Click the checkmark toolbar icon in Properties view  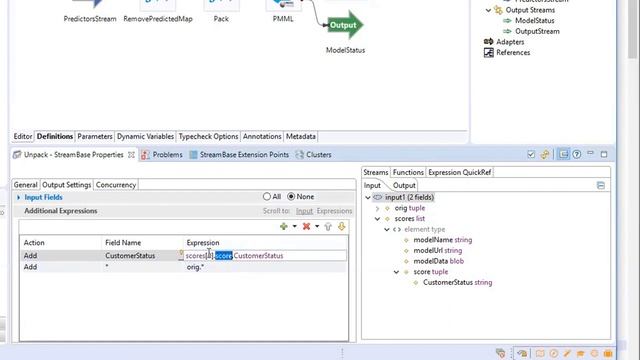531,154
